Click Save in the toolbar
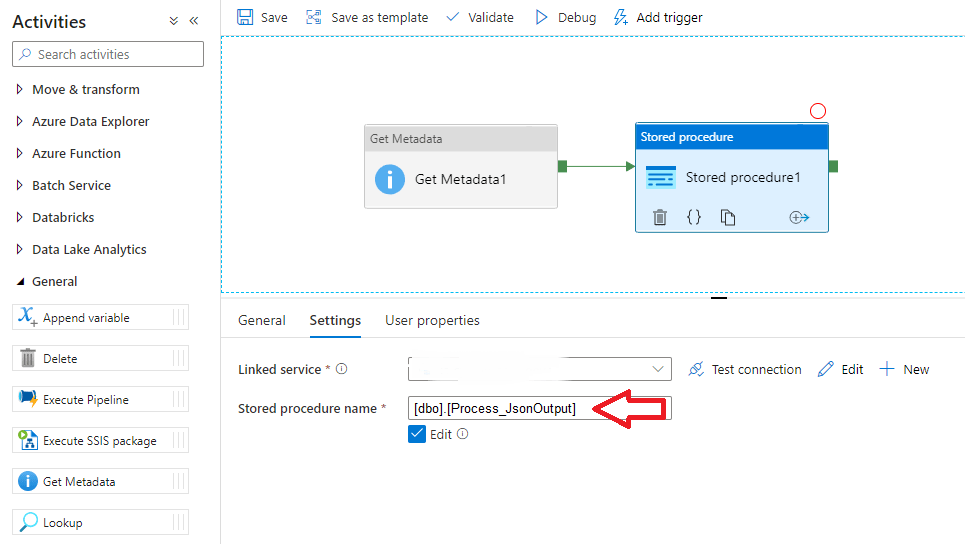Viewport: 965px width, 556px height. [262, 17]
